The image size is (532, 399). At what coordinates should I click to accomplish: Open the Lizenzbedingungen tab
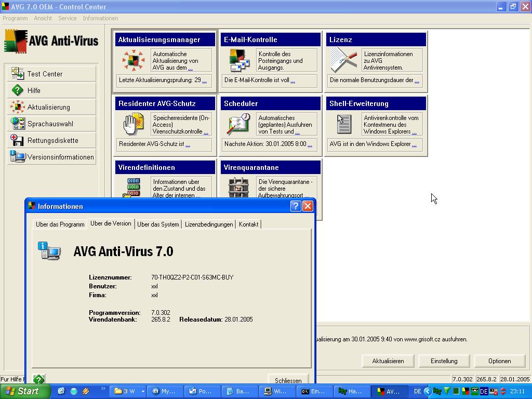tap(209, 224)
